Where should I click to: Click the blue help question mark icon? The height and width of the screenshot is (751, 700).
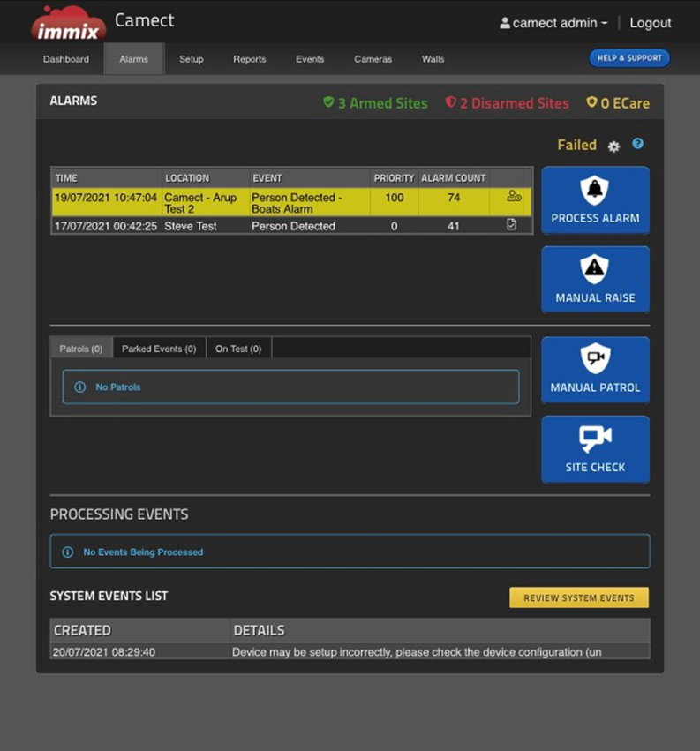click(637, 143)
